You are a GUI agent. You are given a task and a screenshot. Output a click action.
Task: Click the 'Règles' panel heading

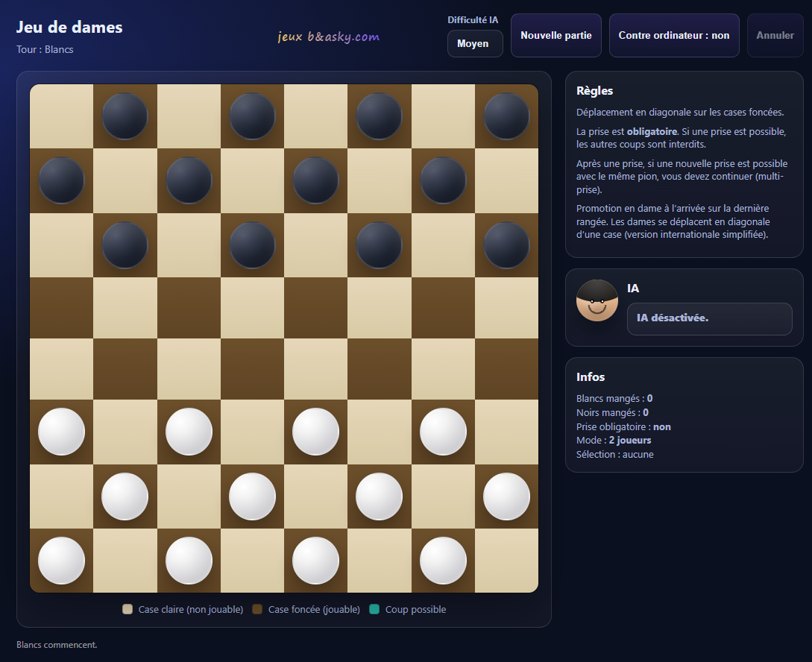point(594,91)
